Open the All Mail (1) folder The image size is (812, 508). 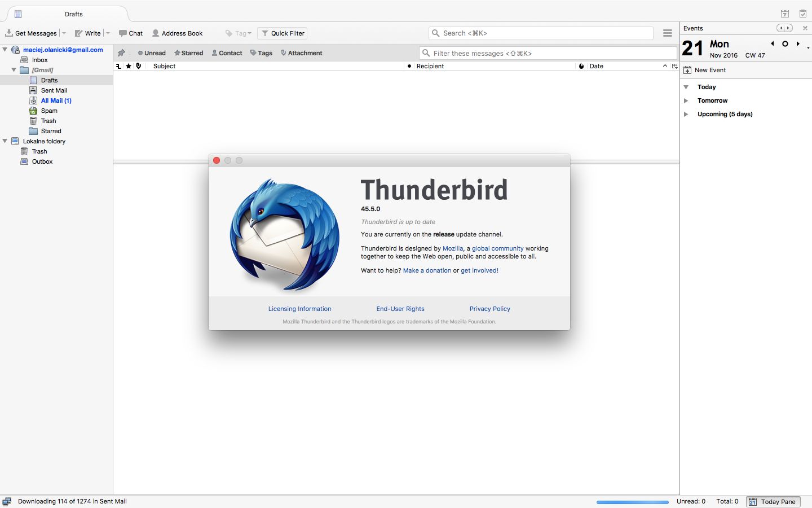coord(56,100)
